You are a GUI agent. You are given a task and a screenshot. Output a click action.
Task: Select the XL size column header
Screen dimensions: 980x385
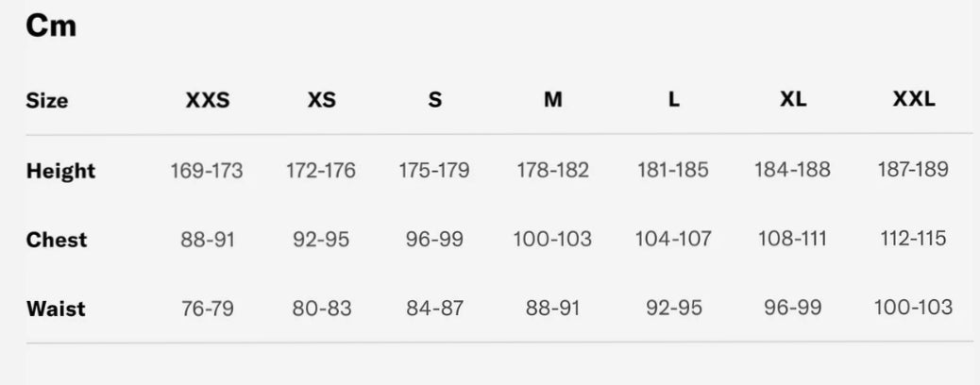[793, 100]
